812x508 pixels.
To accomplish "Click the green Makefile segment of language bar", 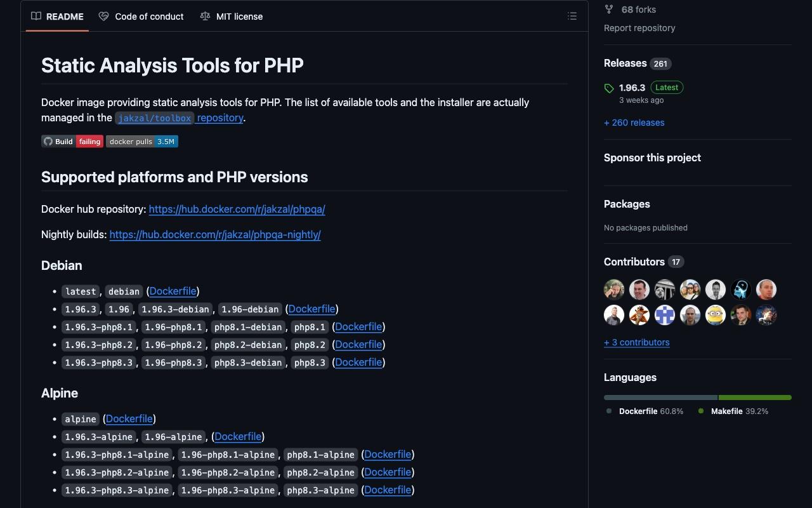I will pos(755,398).
